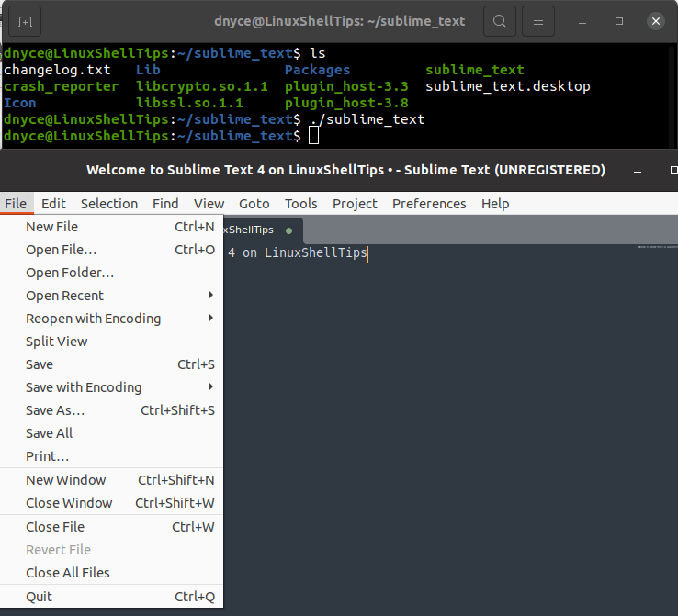
Task: Click editor text line with LinuxShellTips
Action: [x=298, y=252]
